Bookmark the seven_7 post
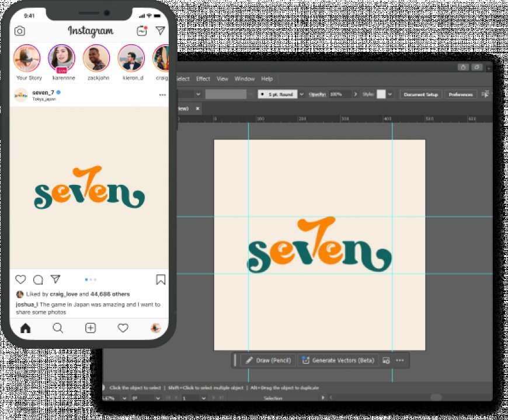This screenshot has width=508, height=420. 159,279
